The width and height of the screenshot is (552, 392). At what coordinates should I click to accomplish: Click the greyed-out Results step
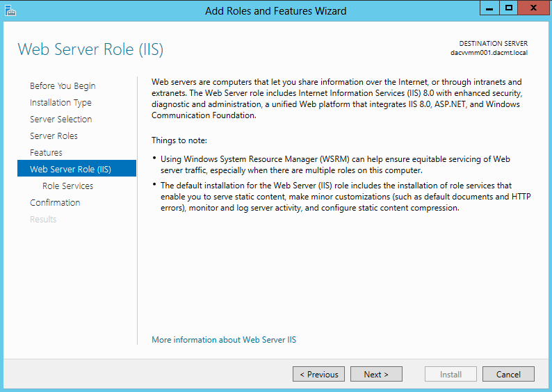click(43, 219)
